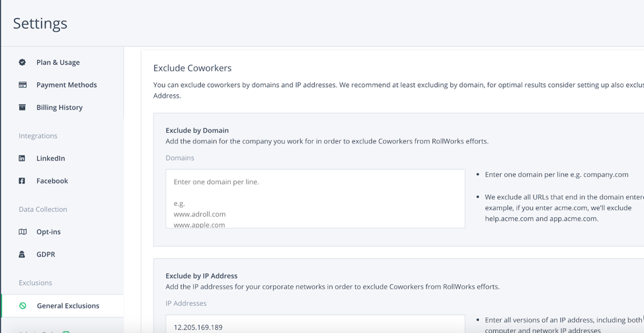
Task: Click the LinkedIn logo icon
Action: point(22,159)
